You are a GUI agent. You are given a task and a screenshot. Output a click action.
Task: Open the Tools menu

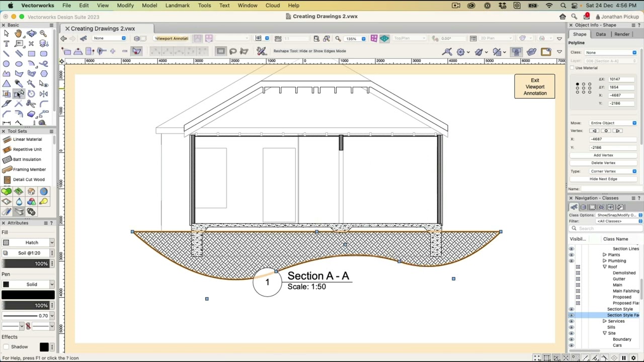pos(204,6)
